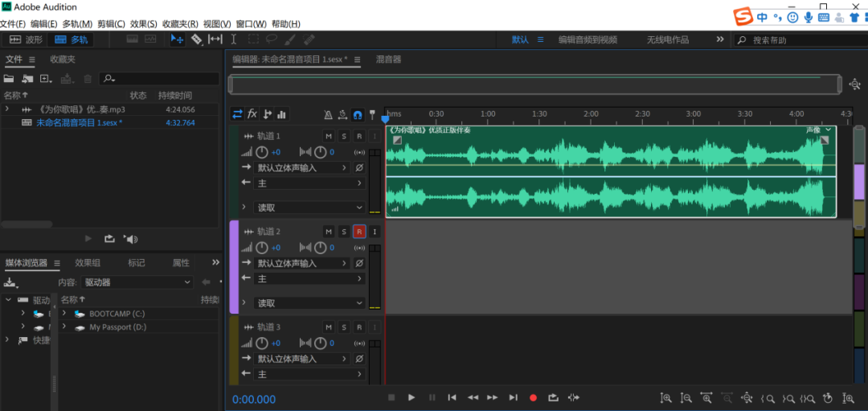Adjust 轨道 1 volume knob

(x=262, y=152)
